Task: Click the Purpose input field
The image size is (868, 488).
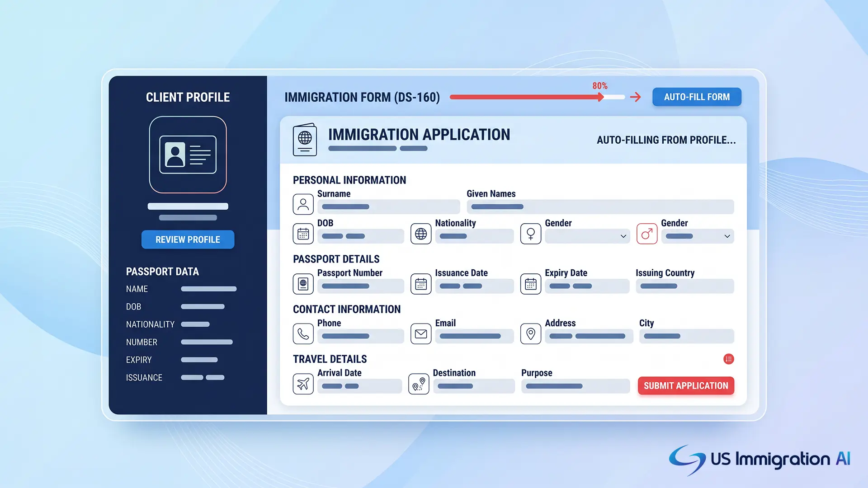Action: [x=576, y=386]
